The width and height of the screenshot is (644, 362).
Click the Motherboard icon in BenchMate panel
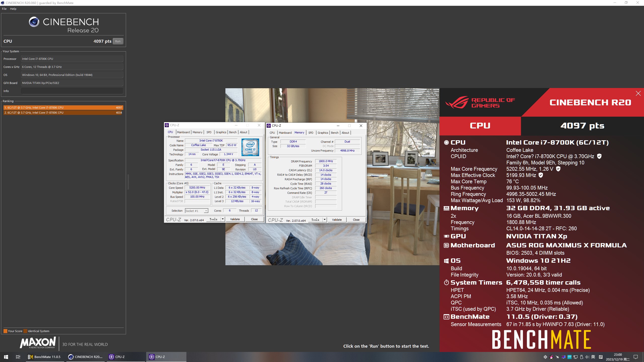tap(446, 245)
